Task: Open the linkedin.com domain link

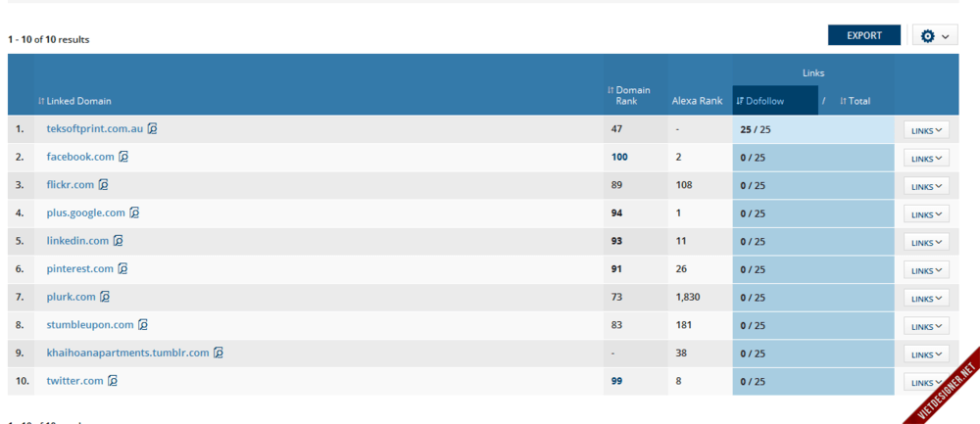Action: (78, 241)
